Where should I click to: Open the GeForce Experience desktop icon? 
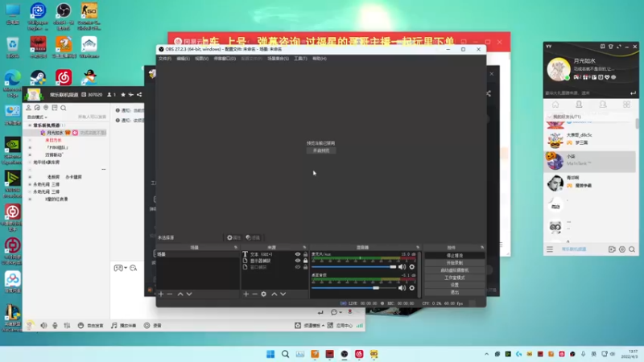tap(12, 150)
